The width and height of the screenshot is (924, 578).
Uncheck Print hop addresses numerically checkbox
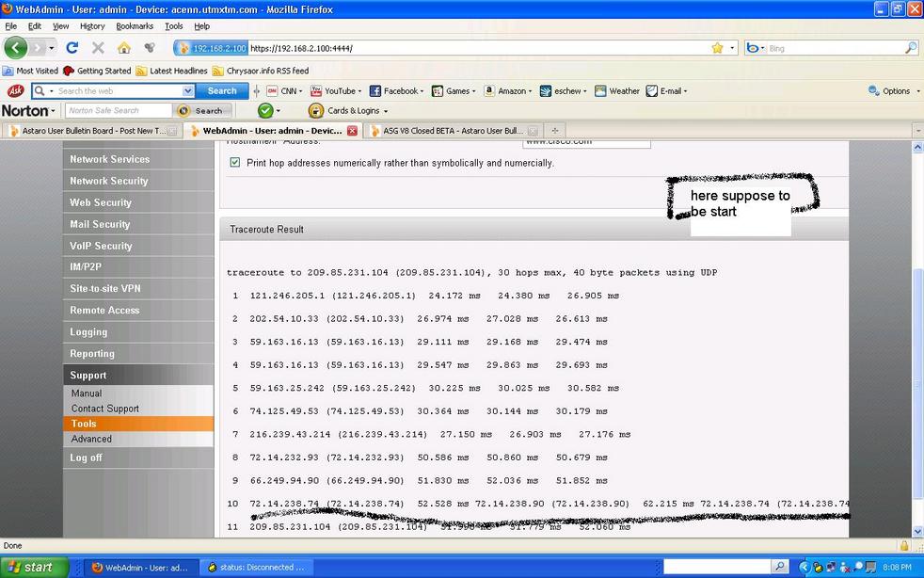(x=235, y=162)
